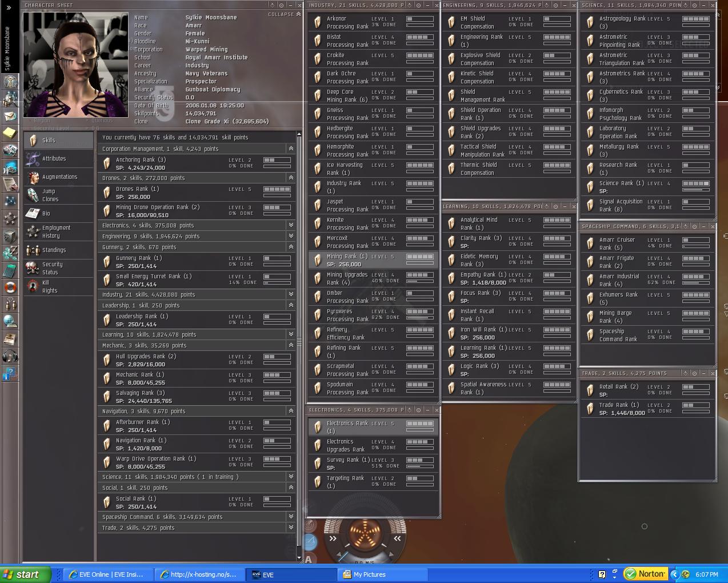The height and width of the screenshot is (583, 728).
Task: Select the Skills tab in Character Sheet
Action: (x=58, y=140)
